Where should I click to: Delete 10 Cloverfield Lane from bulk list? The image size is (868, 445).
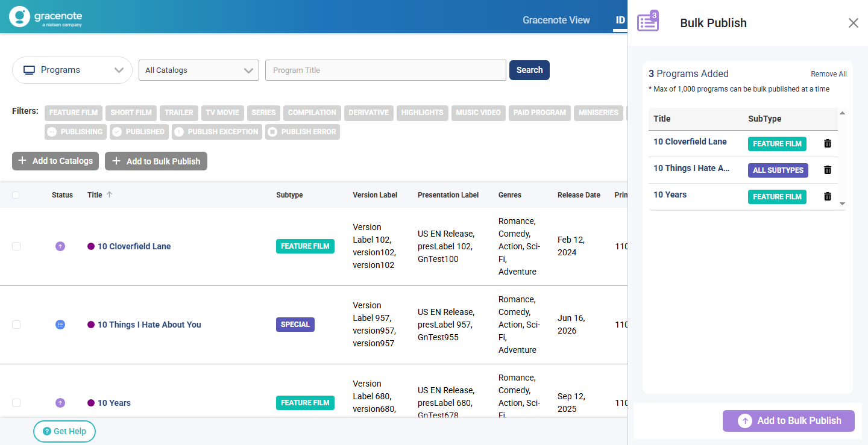828,143
